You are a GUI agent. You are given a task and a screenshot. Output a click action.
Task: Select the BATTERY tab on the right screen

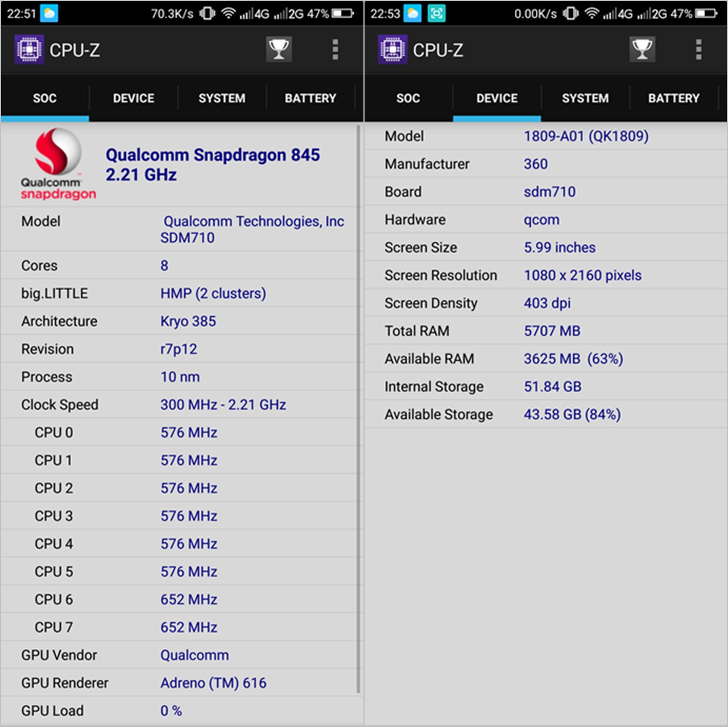click(673, 98)
